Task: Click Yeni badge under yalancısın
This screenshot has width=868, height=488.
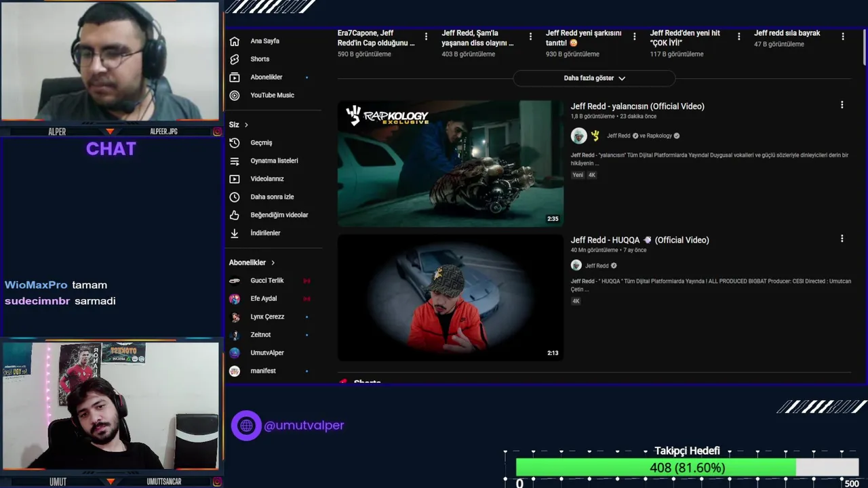Action: tap(578, 175)
